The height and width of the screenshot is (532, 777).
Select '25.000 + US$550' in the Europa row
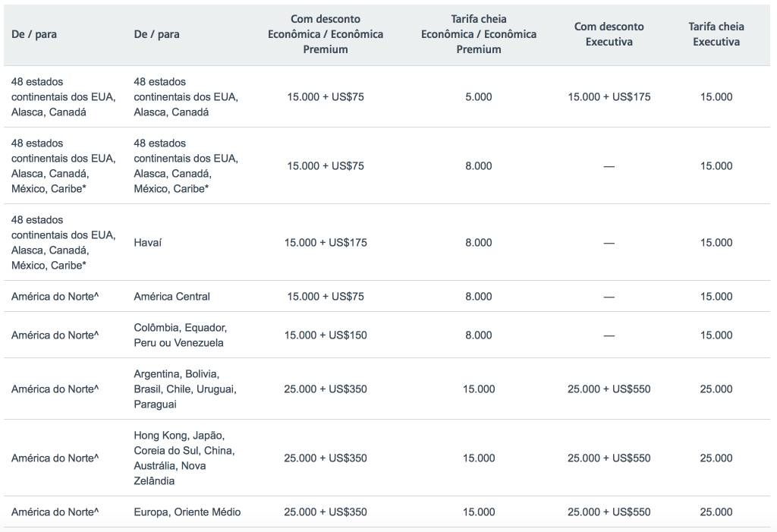coord(609,512)
